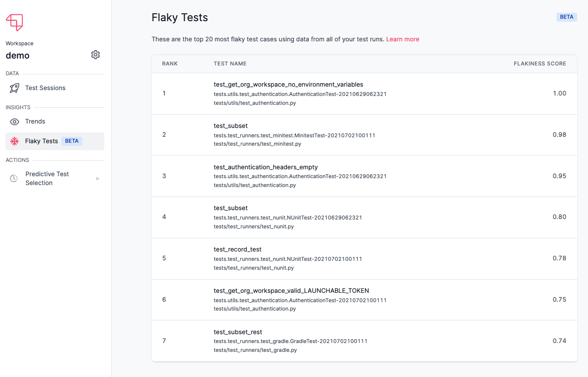
Task: Click the workspace name demo
Action: click(17, 55)
